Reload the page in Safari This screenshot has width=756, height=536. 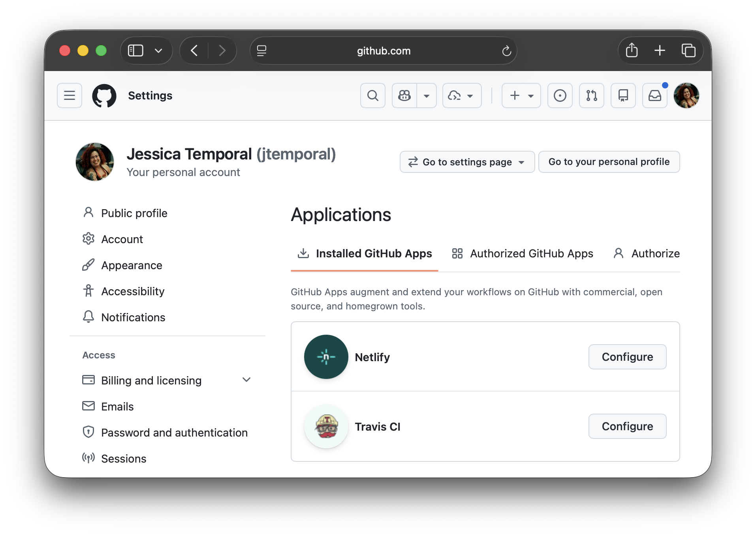coord(506,51)
